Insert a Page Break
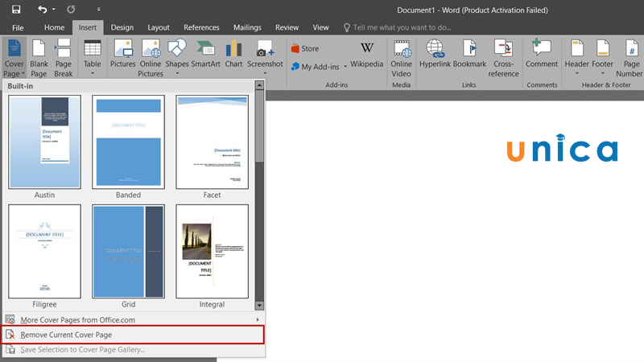 point(64,57)
